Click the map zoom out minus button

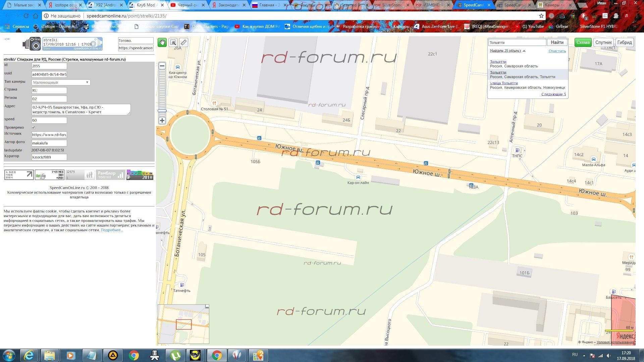click(x=162, y=66)
